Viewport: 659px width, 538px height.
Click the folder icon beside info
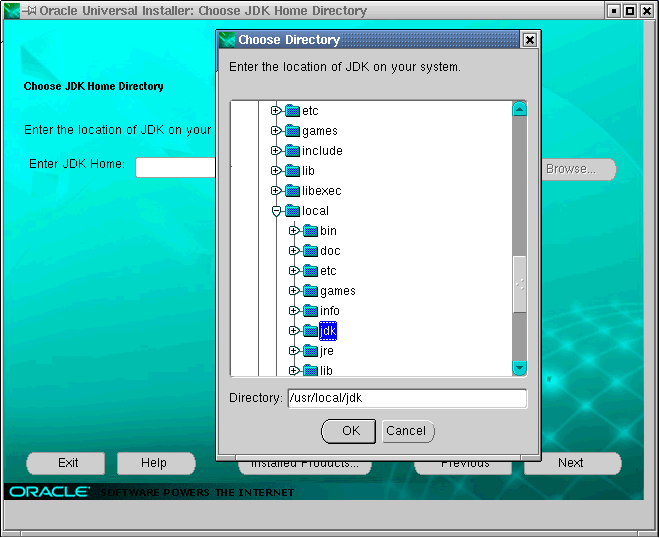pyautogui.click(x=310, y=311)
